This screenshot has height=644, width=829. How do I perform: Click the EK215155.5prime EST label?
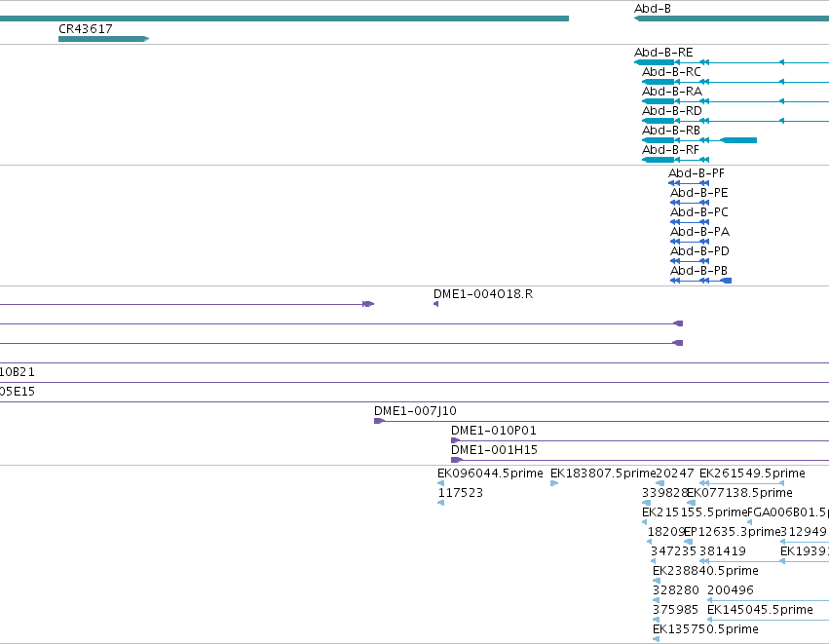pyautogui.click(x=695, y=512)
